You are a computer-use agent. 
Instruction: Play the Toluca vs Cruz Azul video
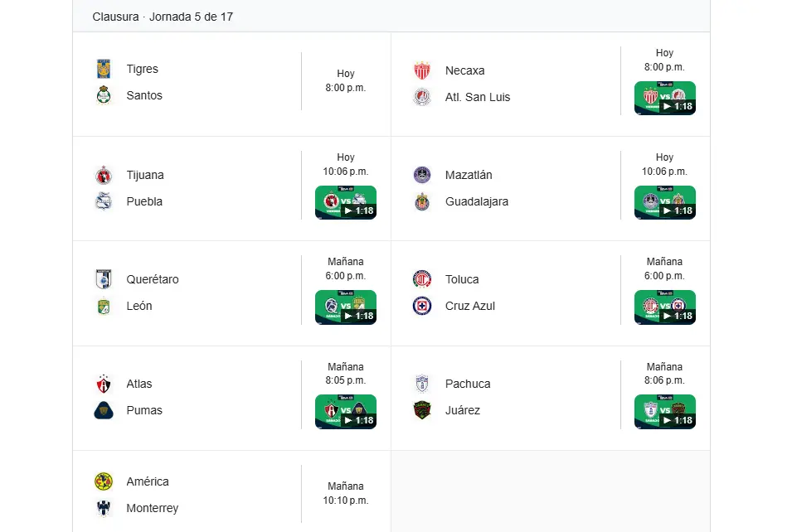click(664, 307)
